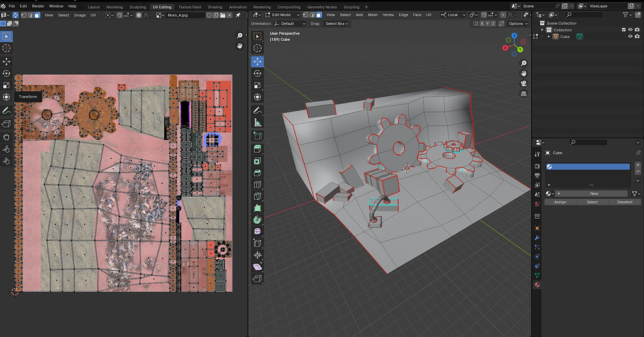
Task: Hide the Cube object in the outliner
Action: click(630, 36)
